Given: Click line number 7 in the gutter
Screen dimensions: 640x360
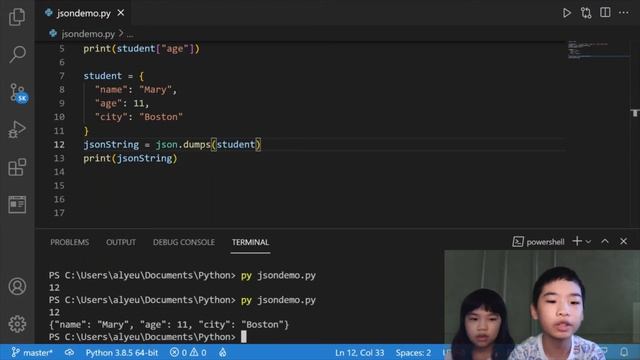Looking at the screenshot, I should point(62,76).
